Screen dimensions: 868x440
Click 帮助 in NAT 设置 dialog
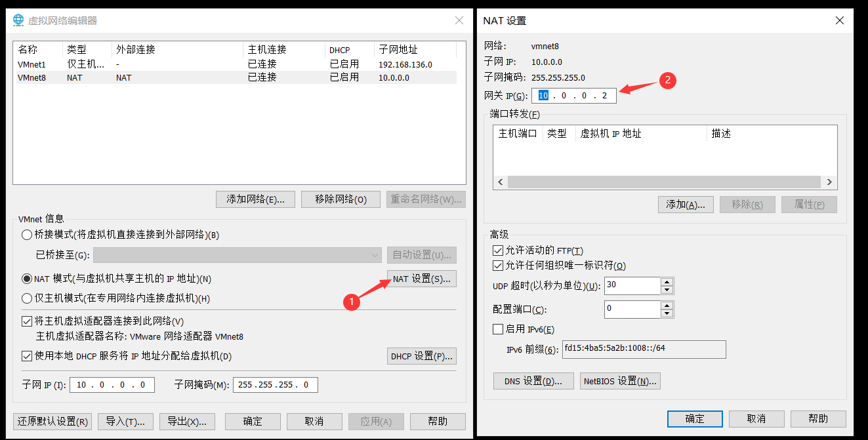(x=818, y=419)
